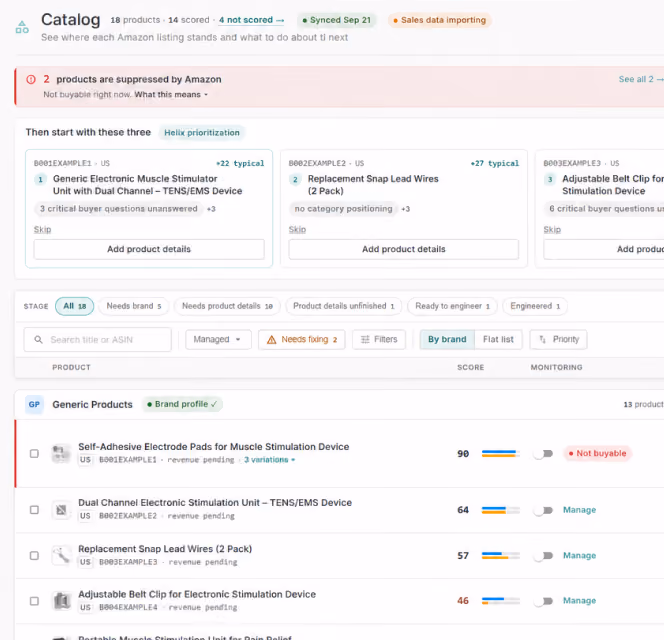Click the Catalog shapes icon beside the title

tap(22, 27)
